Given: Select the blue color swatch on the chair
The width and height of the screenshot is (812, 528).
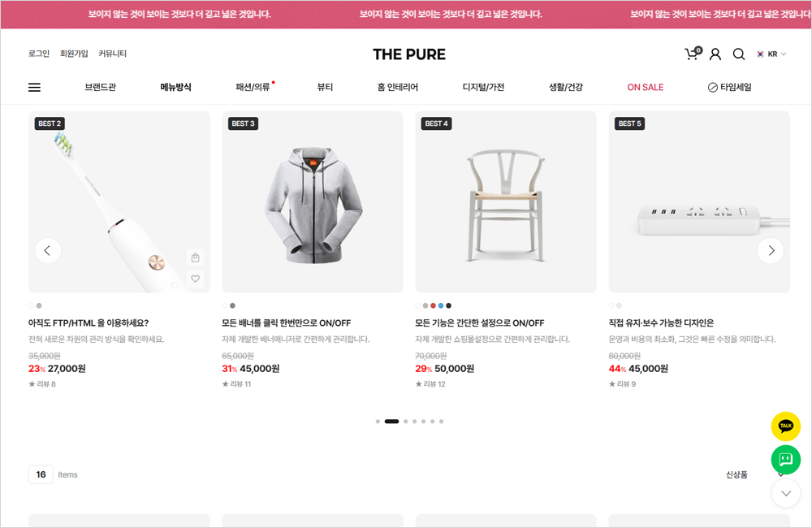Looking at the screenshot, I should (x=441, y=305).
